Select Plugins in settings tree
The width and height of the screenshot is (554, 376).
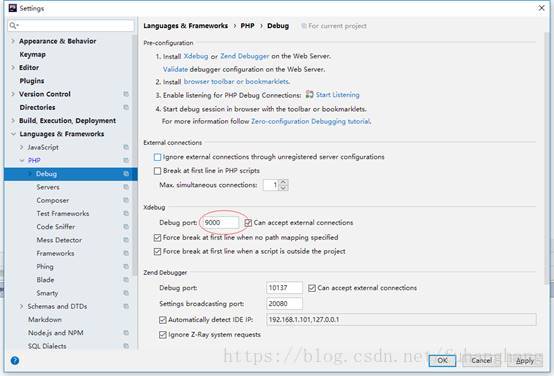[32, 81]
